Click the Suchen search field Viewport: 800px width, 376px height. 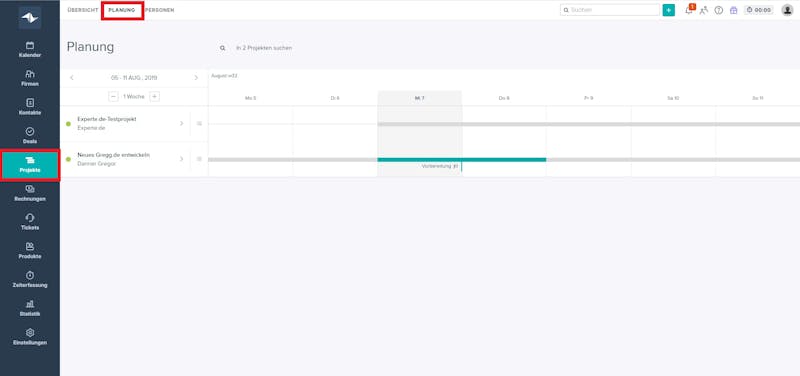click(x=610, y=10)
